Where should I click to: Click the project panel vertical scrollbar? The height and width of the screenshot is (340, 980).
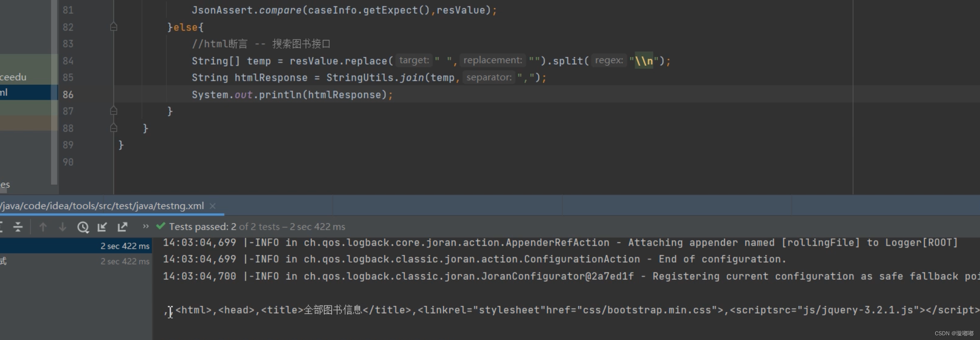pyautogui.click(x=54, y=92)
